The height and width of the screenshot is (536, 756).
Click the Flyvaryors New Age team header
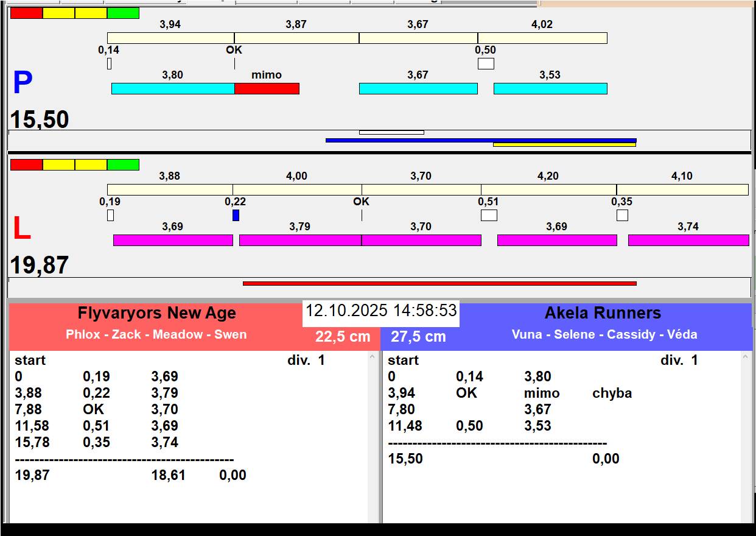pos(156,314)
